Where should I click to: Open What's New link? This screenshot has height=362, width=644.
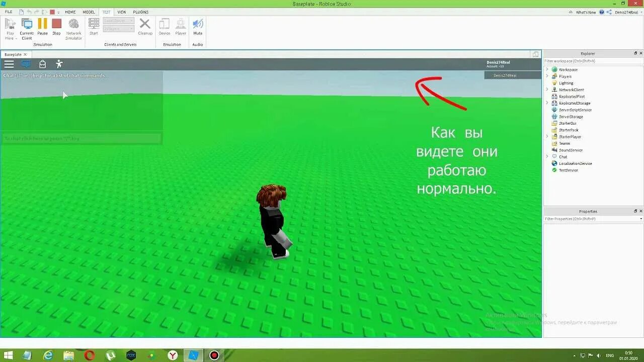[586, 12]
